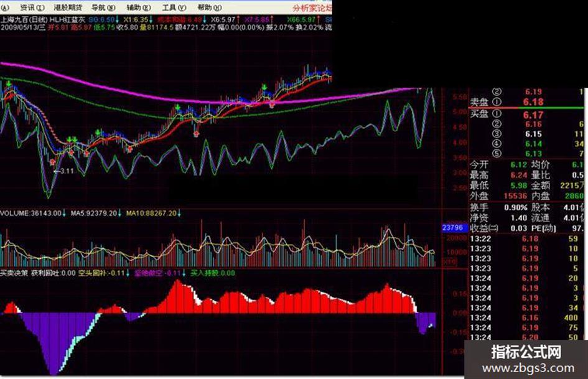Open the 导航(N) menu
Viewport: 588px width, 379px height.
103,7
